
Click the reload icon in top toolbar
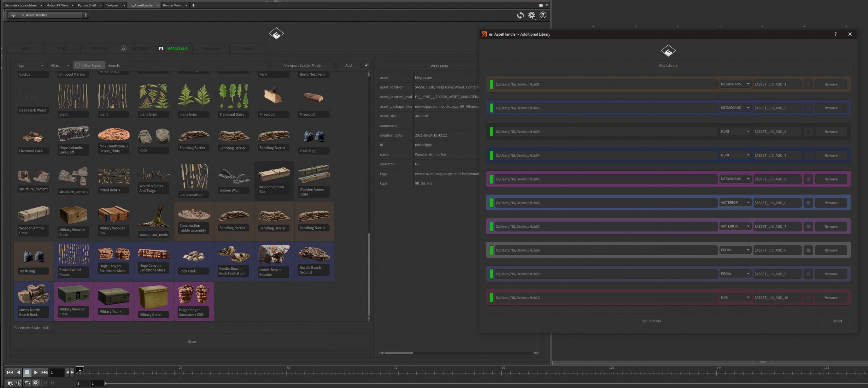pos(520,15)
